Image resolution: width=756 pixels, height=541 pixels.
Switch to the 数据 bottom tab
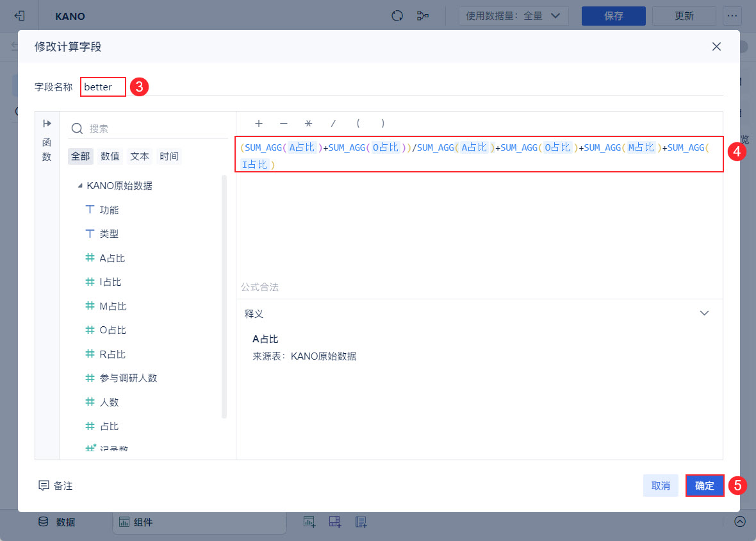pos(57,522)
